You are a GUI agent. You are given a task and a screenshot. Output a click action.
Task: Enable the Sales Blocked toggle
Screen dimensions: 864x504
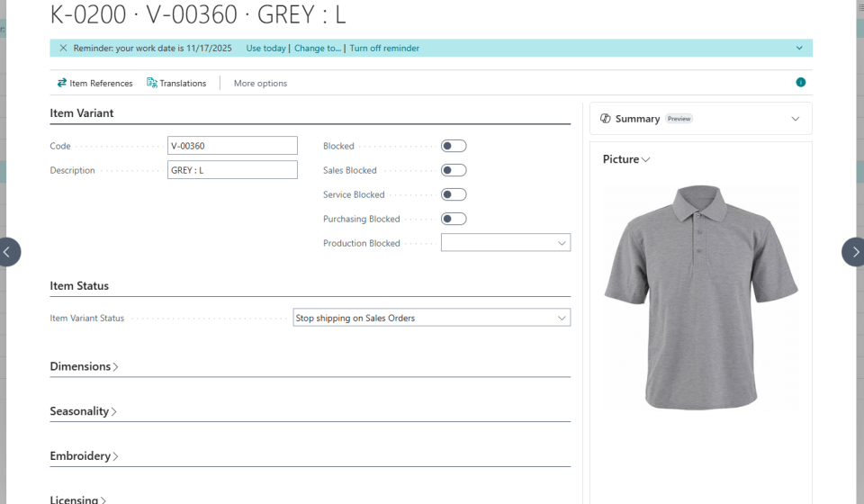[x=454, y=170]
